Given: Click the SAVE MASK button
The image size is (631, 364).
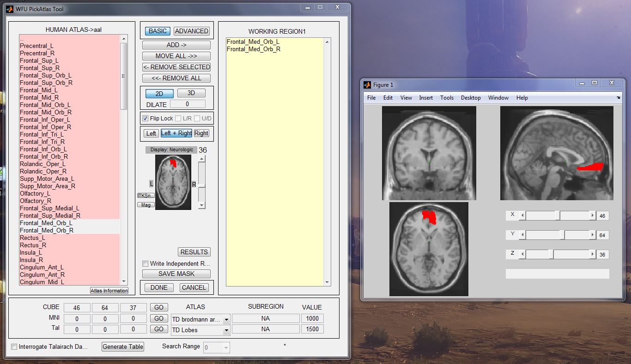Looking at the screenshot, I should 176,274.
